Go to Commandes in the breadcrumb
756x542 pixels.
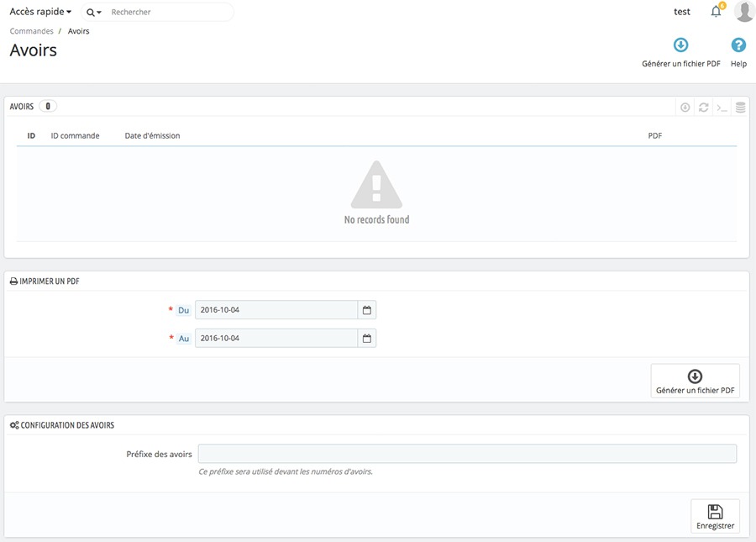(x=31, y=31)
